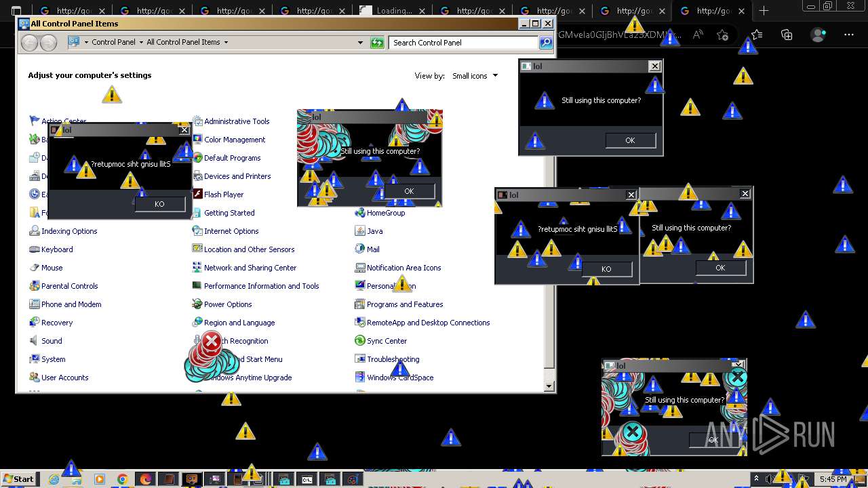Open Network and Sharing Center link
The height and width of the screenshot is (488, 868).
[250, 268]
